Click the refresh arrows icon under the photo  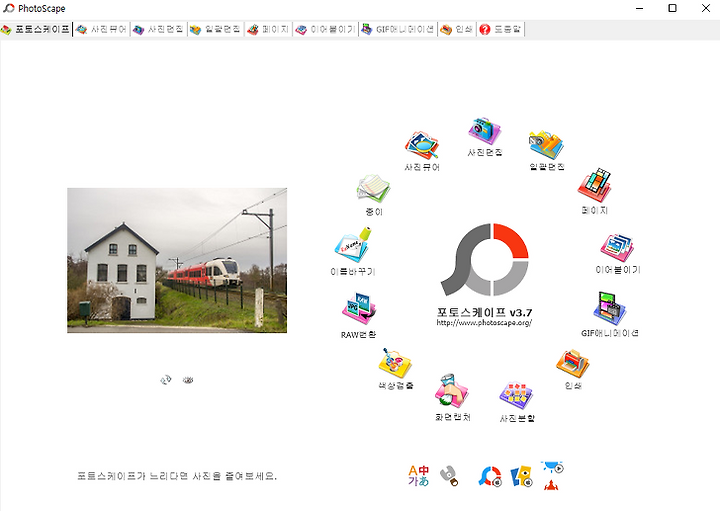point(166,380)
